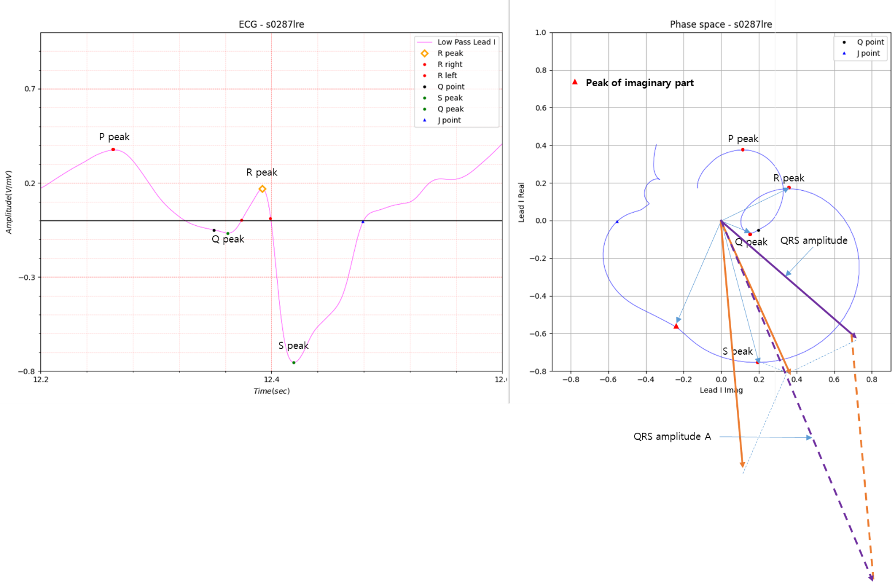895x588 pixels.
Task: Click the '12.2' time axis tick label
Action: tap(41, 379)
